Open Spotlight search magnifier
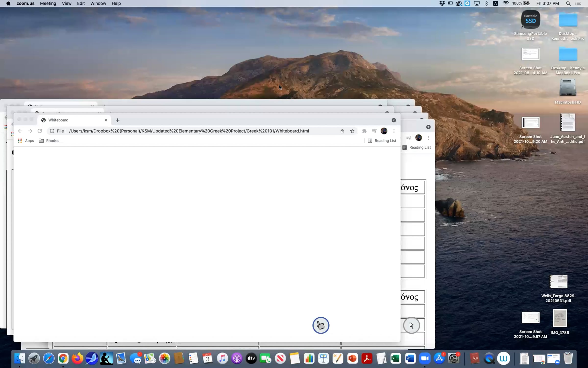The width and height of the screenshot is (588, 368). pyautogui.click(x=568, y=3)
